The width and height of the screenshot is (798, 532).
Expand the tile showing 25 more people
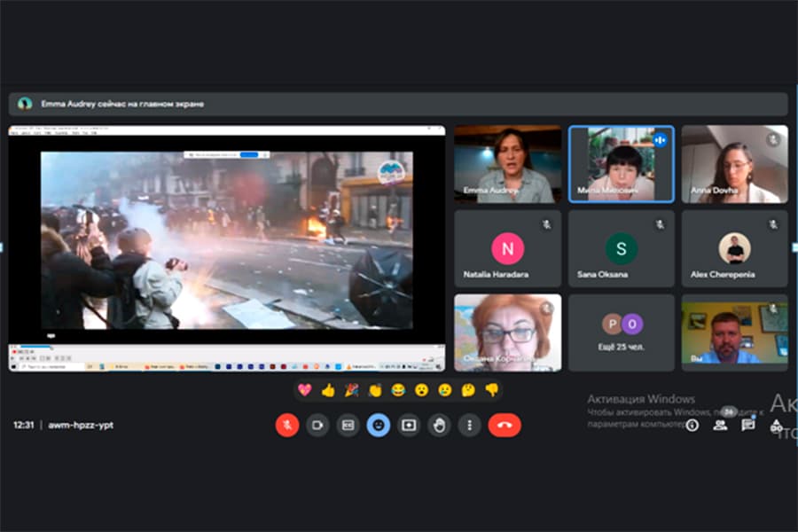(621, 332)
